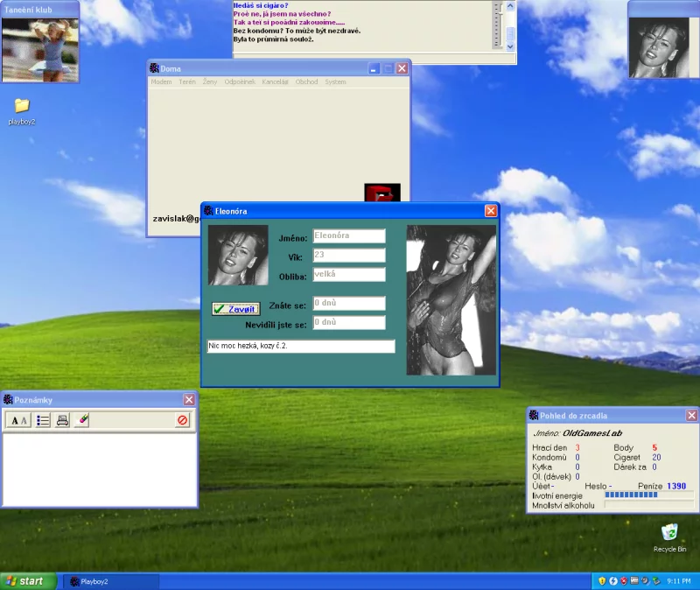
Task: Click the chat log scrollbar thumb
Action: [x=510, y=33]
